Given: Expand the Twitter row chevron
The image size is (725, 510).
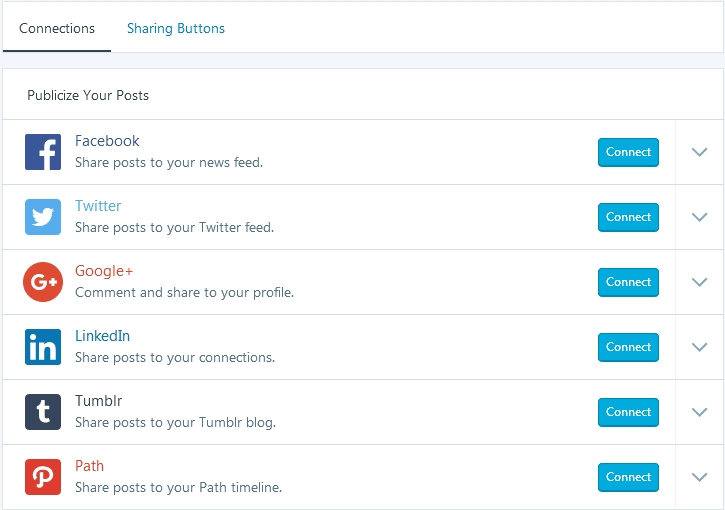Looking at the screenshot, I should [x=700, y=217].
